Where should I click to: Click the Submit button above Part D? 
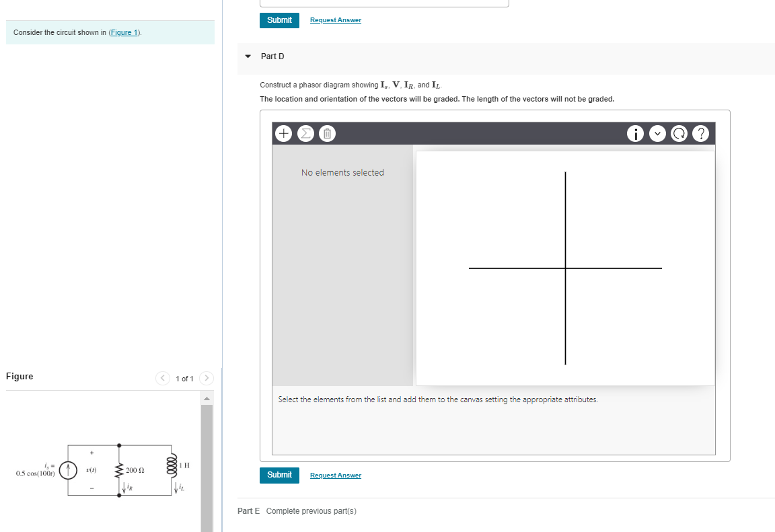click(279, 20)
